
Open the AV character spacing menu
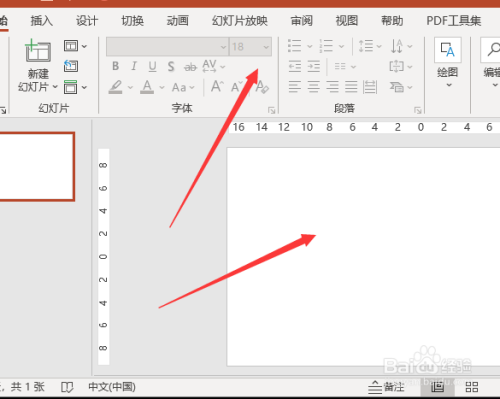pos(213,66)
